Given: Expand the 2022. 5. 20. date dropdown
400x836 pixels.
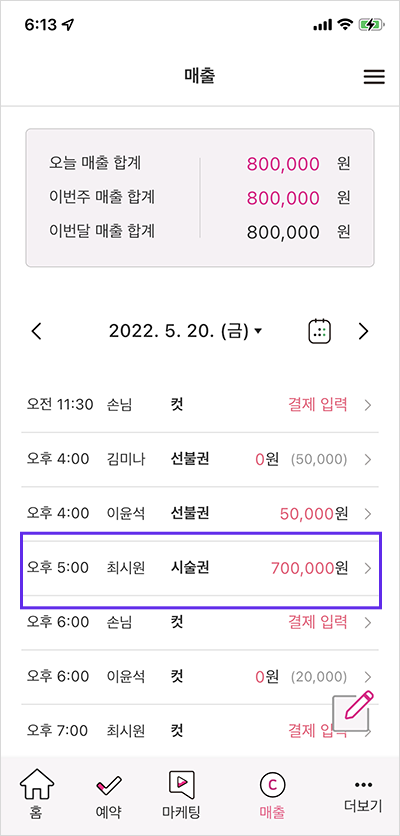Looking at the screenshot, I should point(186,332).
